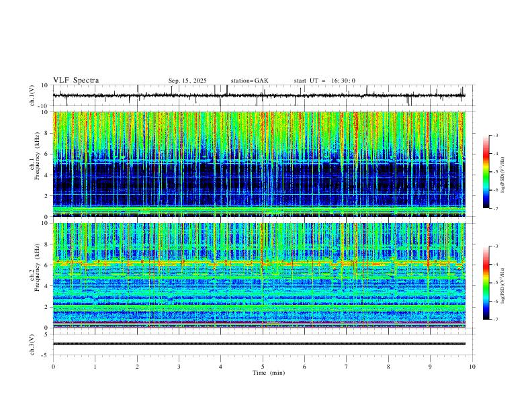This screenshot has width=532, height=411.
Task: Click the time-axis tick label '9'
Action: point(430,367)
